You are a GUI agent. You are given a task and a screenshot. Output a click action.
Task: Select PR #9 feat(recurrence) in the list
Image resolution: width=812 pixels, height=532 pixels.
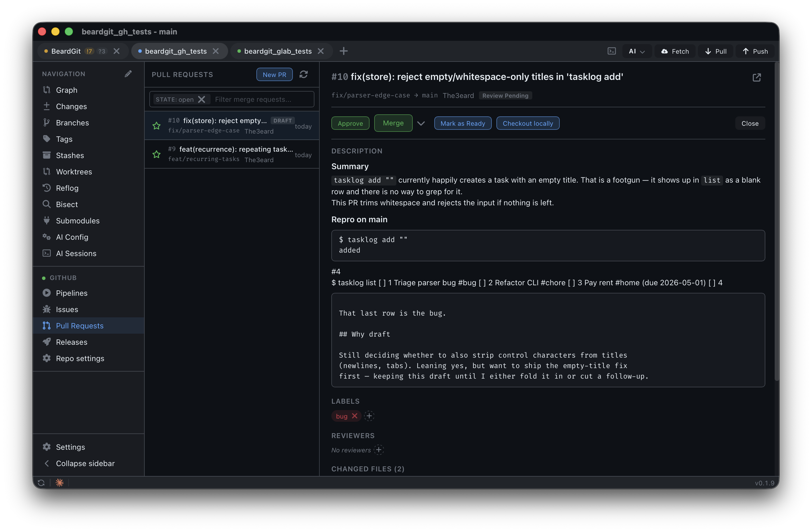tap(232, 154)
